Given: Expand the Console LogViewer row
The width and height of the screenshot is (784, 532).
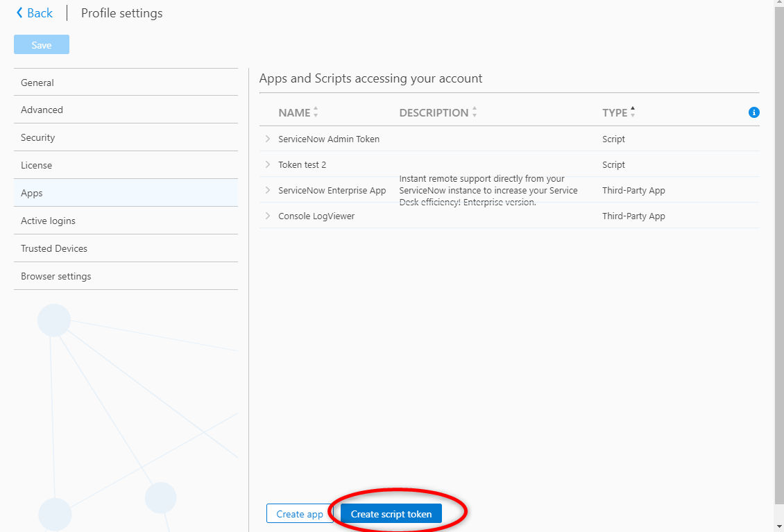Looking at the screenshot, I should tap(268, 216).
